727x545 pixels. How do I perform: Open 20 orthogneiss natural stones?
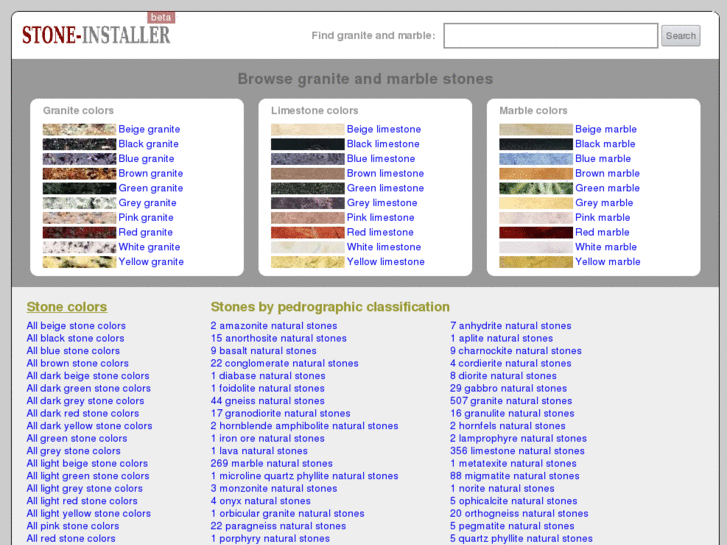click(519, 513)
